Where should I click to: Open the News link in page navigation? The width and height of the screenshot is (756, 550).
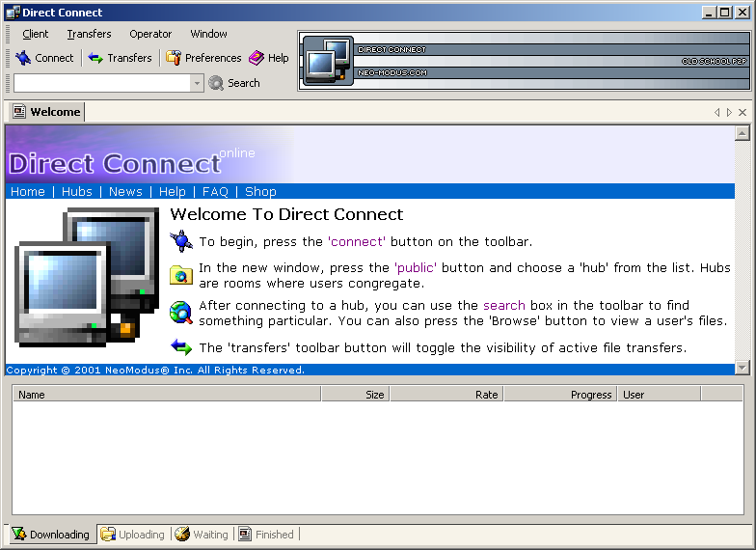pos(125,191)
